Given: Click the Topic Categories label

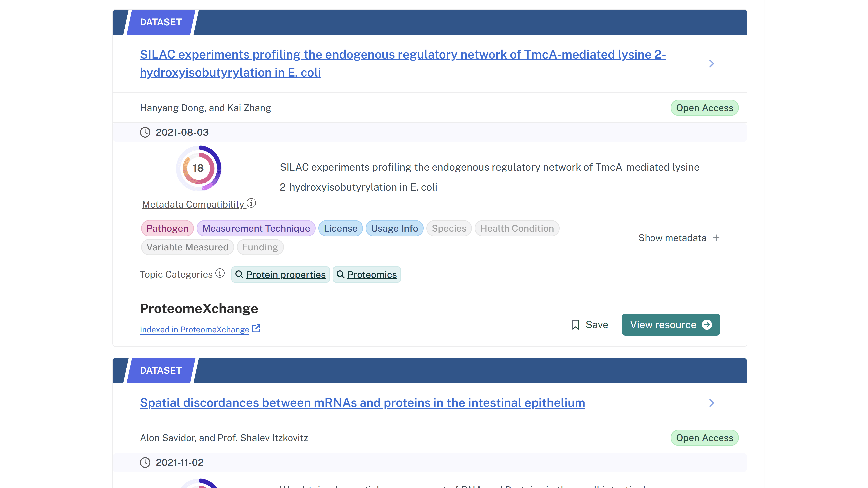Looking at the screenshot, I should tap(176, 274).
